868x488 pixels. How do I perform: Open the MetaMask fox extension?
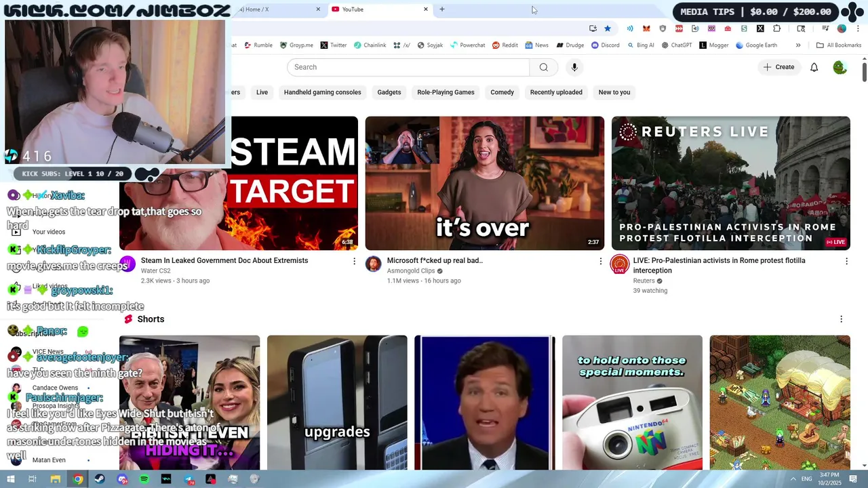tap(646, 28)
